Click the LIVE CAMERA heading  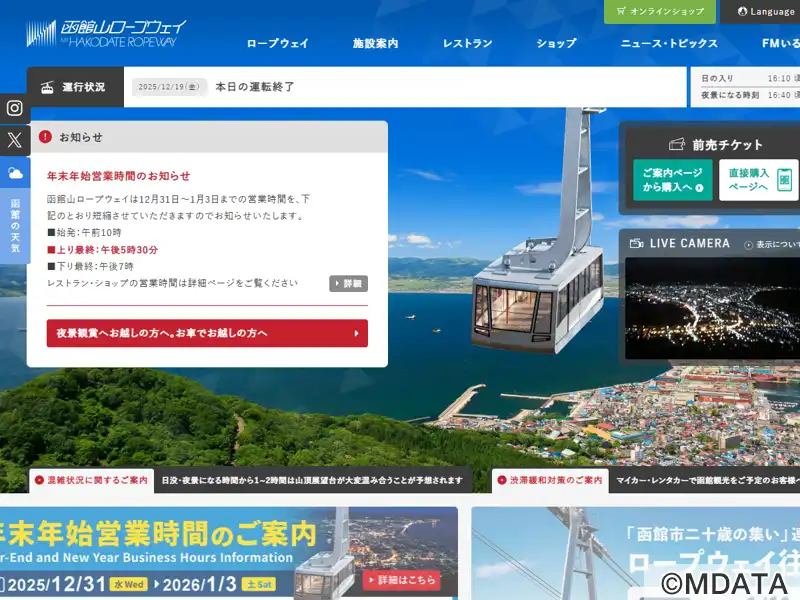690,243
